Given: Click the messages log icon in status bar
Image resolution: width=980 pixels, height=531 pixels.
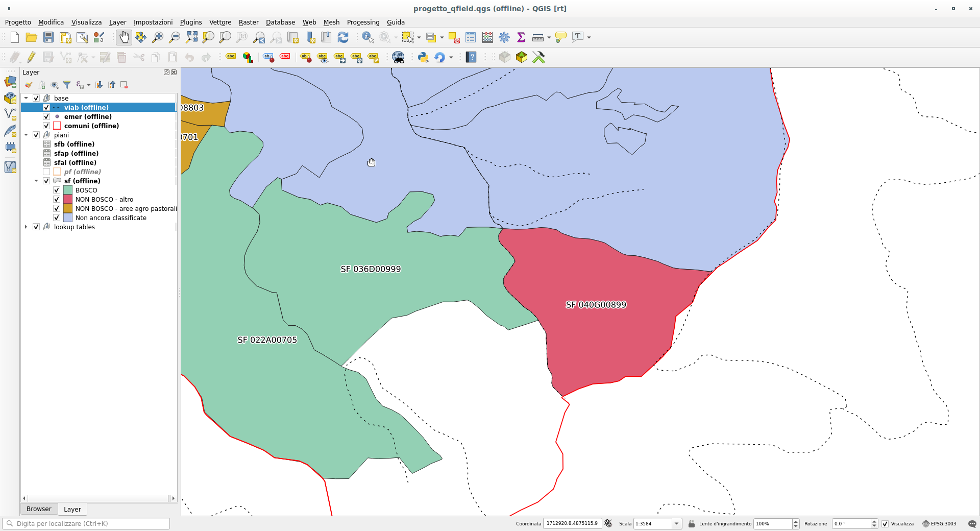Looking at the screenshot, I should tap(972, 523).
